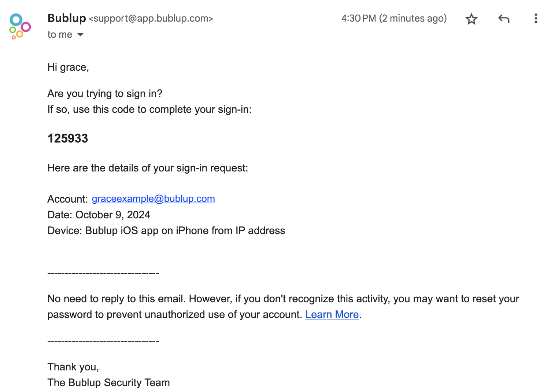551x392 pixels.
Task: Expand recipient details arrow beside "to me"
Action: point(80,35)
